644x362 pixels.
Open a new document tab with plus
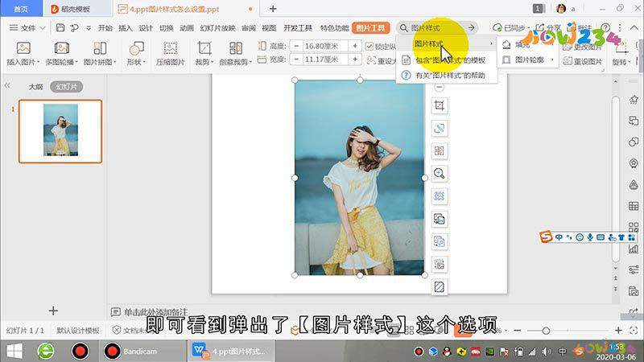coord(273,9)
